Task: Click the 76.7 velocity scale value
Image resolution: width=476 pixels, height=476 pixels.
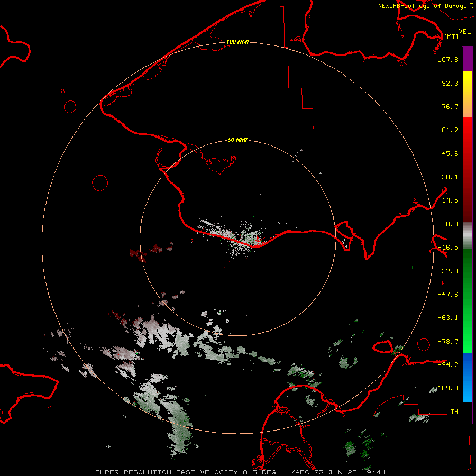Action: 450,106
